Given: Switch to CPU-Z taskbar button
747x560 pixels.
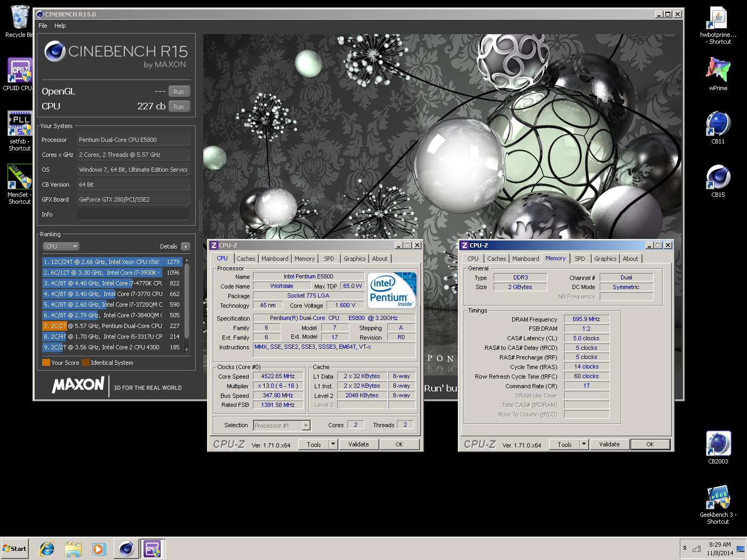Looking at the screenshot, I should (x=152, y=549).
